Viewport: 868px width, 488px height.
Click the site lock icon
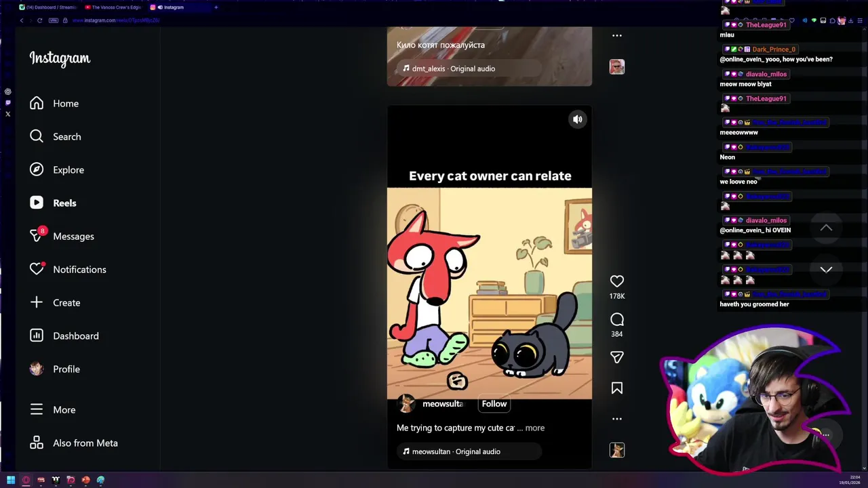[x=66, y=20]
